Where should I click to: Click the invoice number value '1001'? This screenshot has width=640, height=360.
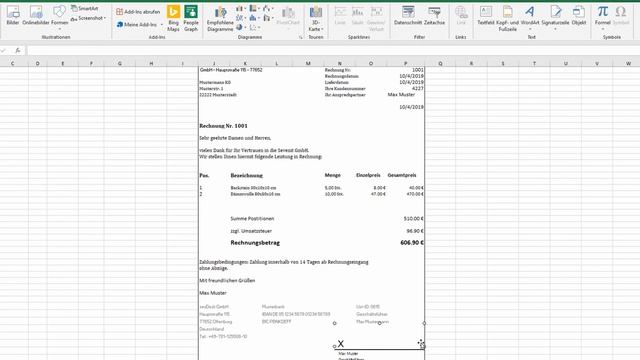coord(418,70)
